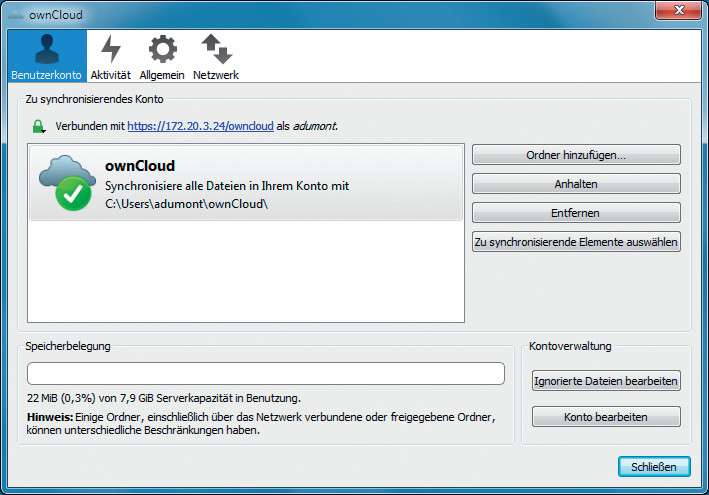This screenshot has width=709, height=495.
Task: Click the green lock connection icon
Action: point(39,127)
